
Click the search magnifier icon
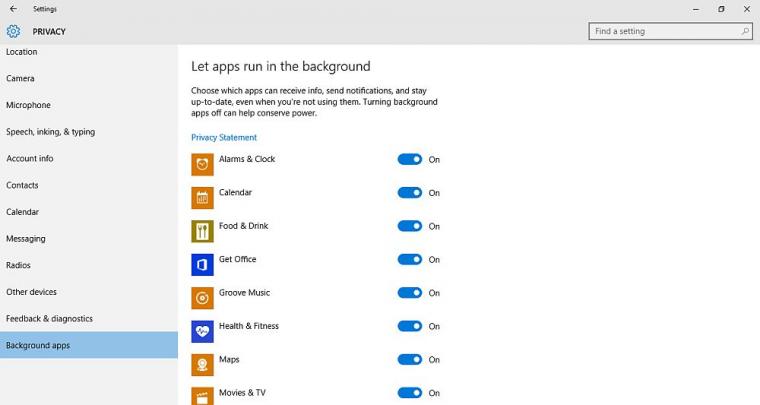tap(745, 31)
